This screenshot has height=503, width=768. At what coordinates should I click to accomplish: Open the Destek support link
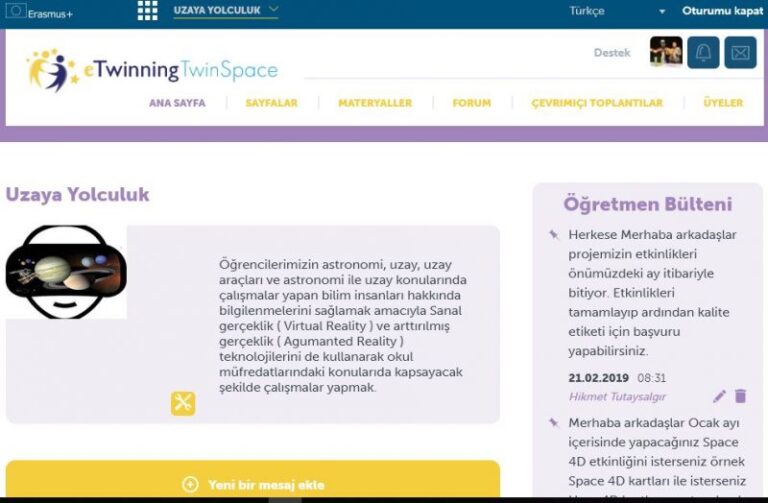(612, 53)
